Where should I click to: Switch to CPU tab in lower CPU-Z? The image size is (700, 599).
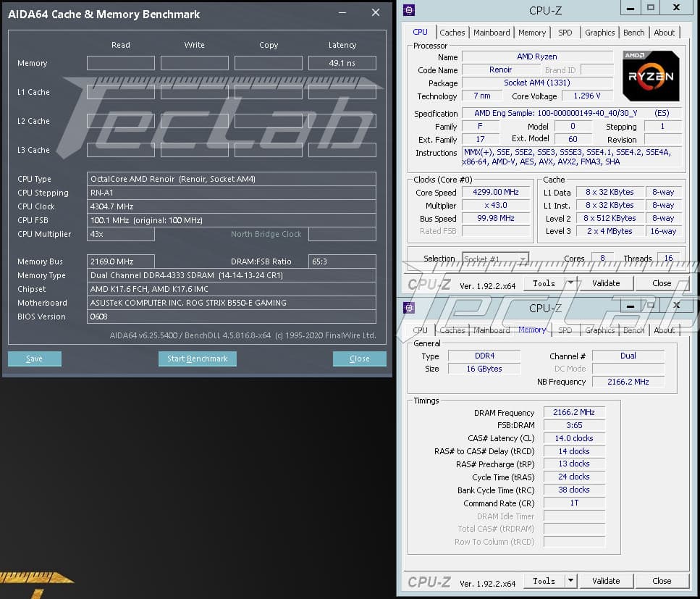pos(420,330)
